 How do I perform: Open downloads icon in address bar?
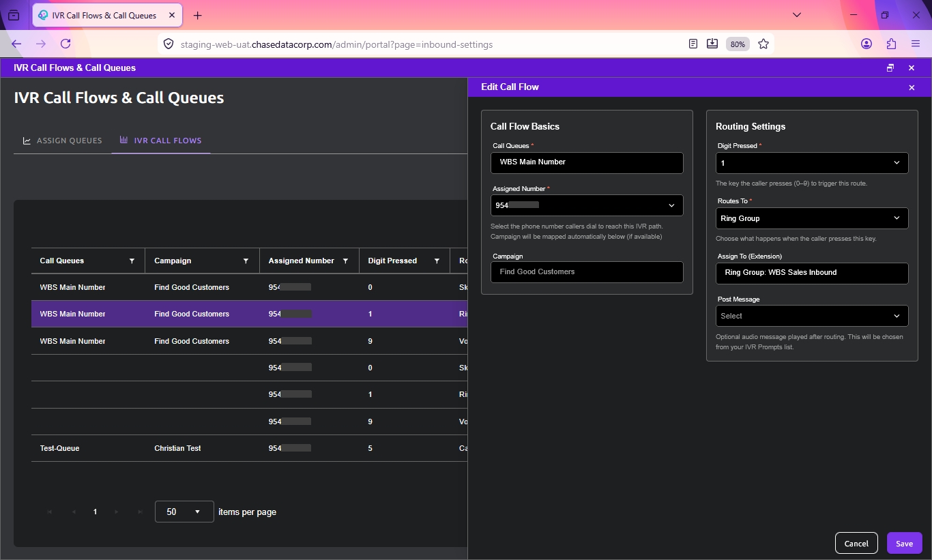(x=712, y=44)
